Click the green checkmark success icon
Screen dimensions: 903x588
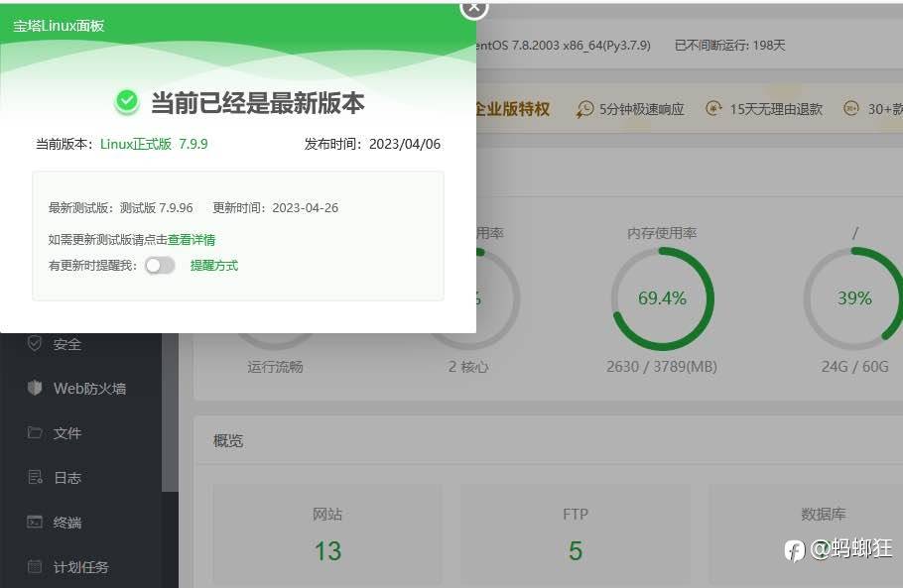pos(127,102)
